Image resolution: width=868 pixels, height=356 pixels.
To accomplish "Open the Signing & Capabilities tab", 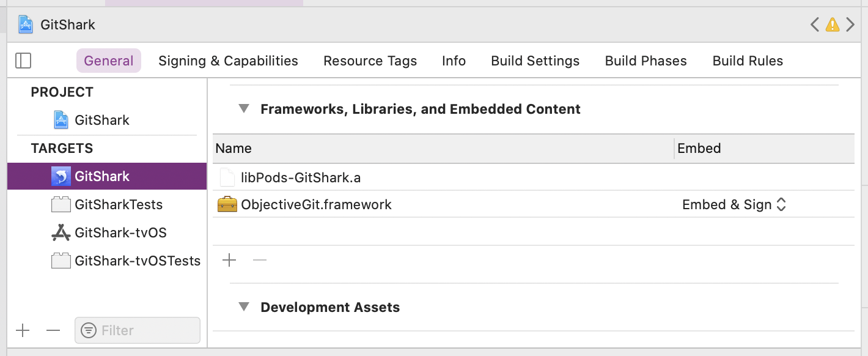I will (227, 61).
